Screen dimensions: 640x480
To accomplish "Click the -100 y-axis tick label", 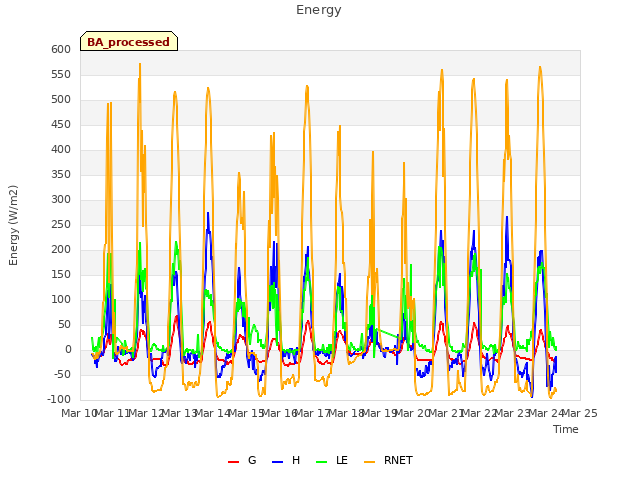I will 59,400.
